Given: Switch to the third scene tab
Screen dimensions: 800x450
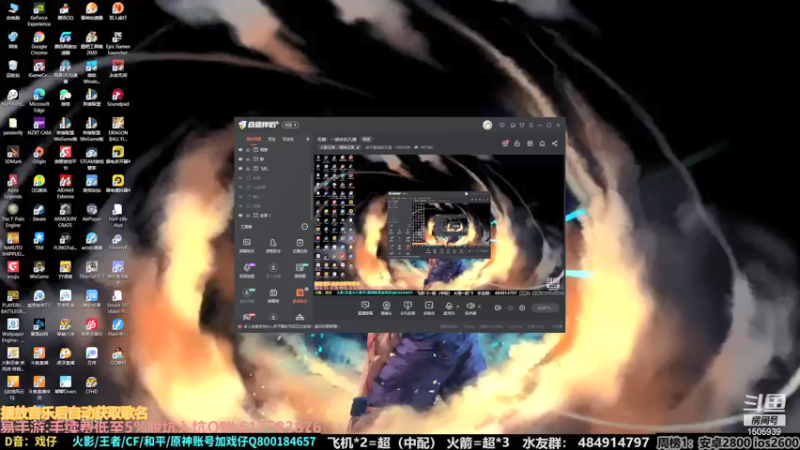Looking at the screenshot, I should [x=288, y=139].
